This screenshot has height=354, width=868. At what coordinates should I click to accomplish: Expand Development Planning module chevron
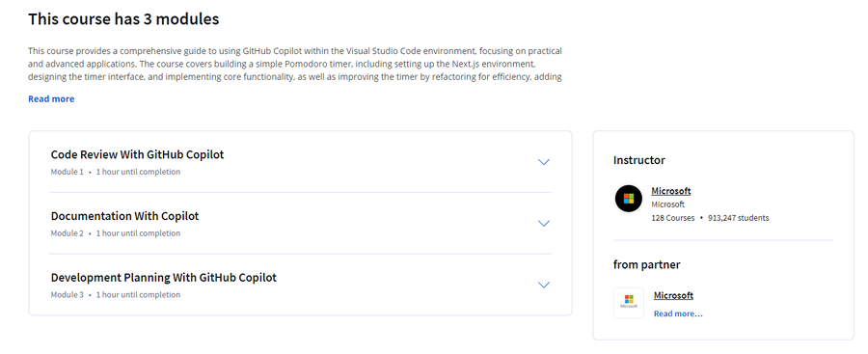(x=544, y=285)
